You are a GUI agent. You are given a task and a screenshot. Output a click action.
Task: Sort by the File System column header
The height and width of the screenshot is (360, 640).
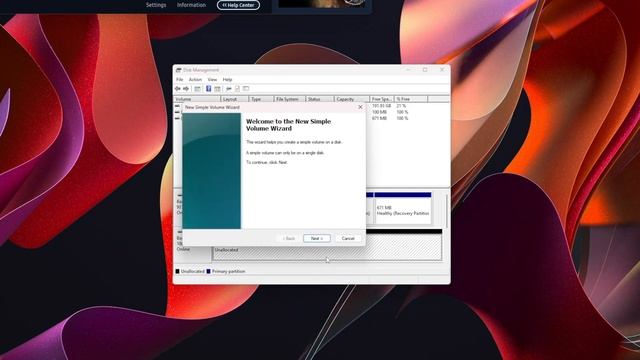coord(289,99)
